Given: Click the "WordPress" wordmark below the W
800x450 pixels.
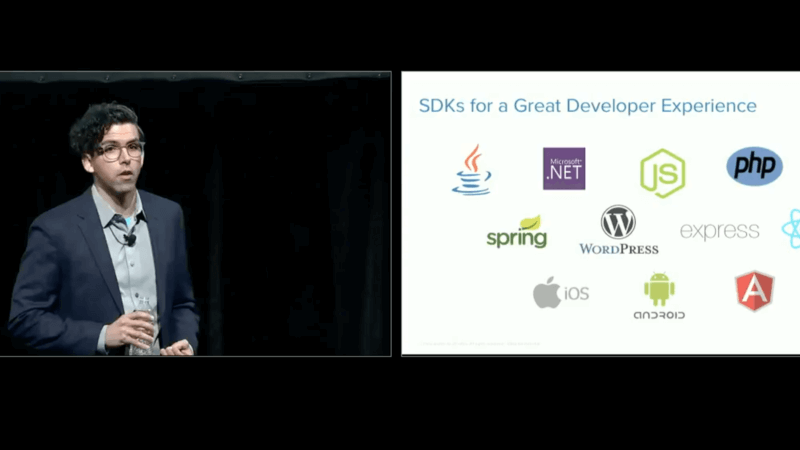Looking at the screenshot, I should 618,248.
